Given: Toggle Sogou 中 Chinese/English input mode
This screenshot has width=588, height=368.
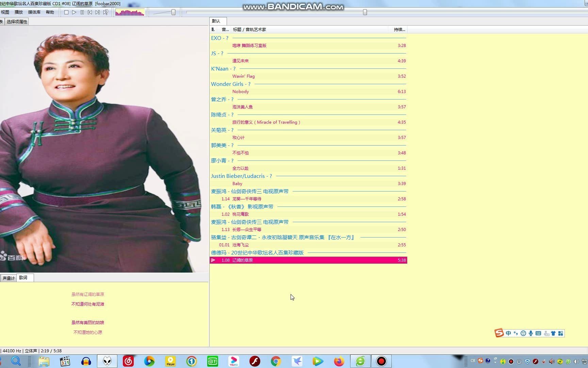Looking at the screenshot, I should tap(508, 333).
